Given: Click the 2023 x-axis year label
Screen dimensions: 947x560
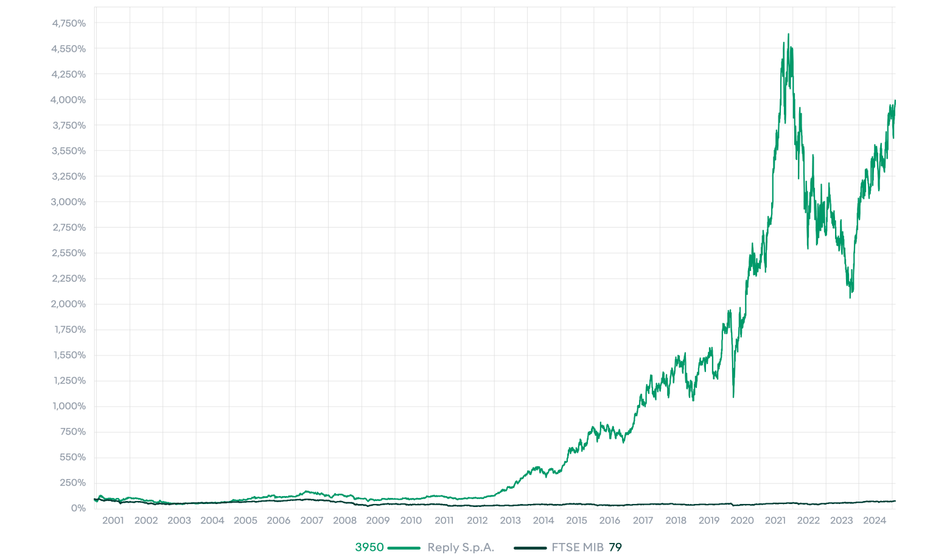Looking at the screenshot, I should tap(842, 520).
